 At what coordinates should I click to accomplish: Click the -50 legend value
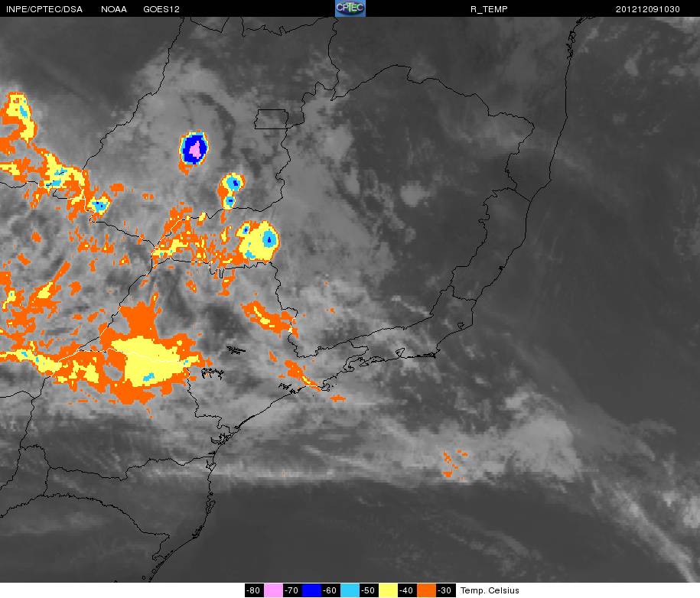[368, 590]
